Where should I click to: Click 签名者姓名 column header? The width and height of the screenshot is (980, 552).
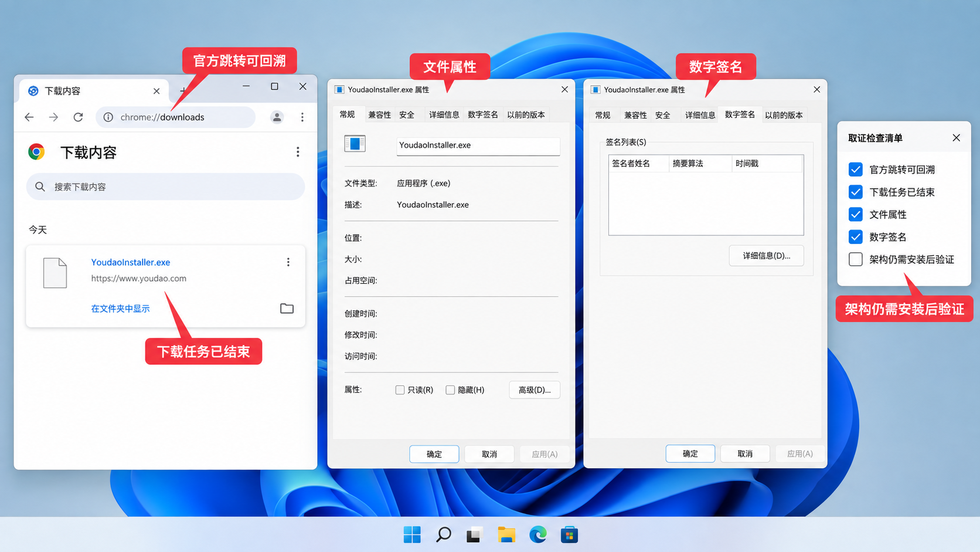(x=639, y=164)
